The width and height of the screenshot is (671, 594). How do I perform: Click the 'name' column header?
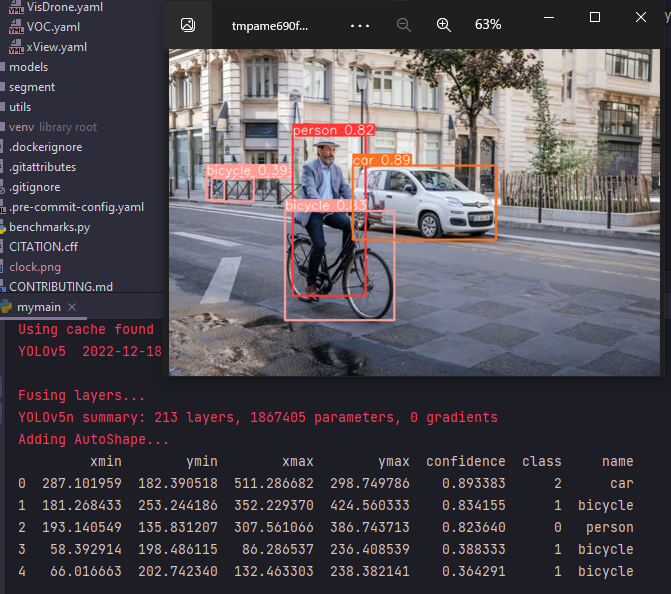tap(618, 461)
